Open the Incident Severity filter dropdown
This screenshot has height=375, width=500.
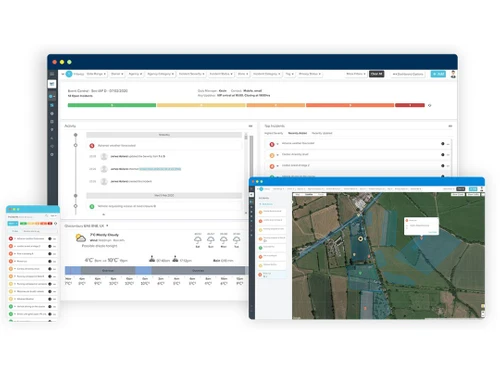click(192, 74)
